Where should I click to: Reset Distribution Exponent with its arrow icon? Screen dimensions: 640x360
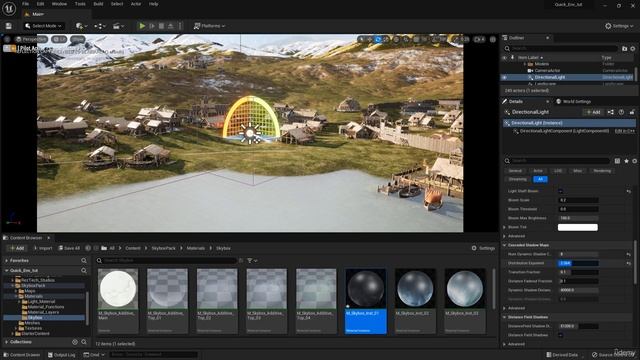pyautogui.click(x=629, y=263)
